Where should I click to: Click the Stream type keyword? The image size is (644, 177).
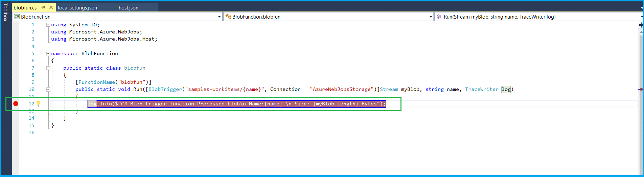point(389,89)
